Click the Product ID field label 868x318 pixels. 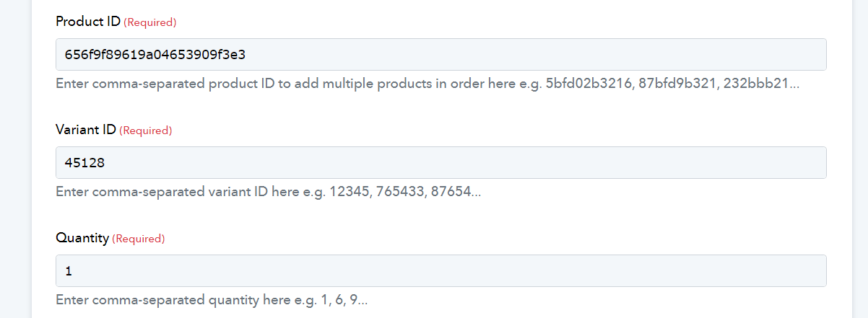coord(88,22)
